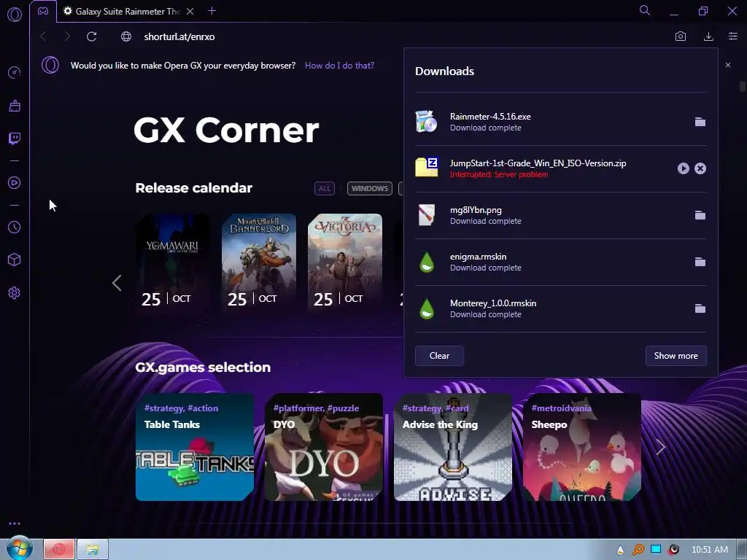The image size is (747, 560).
Task: Click the tab search magnifier
Action: tap(645, 10)
